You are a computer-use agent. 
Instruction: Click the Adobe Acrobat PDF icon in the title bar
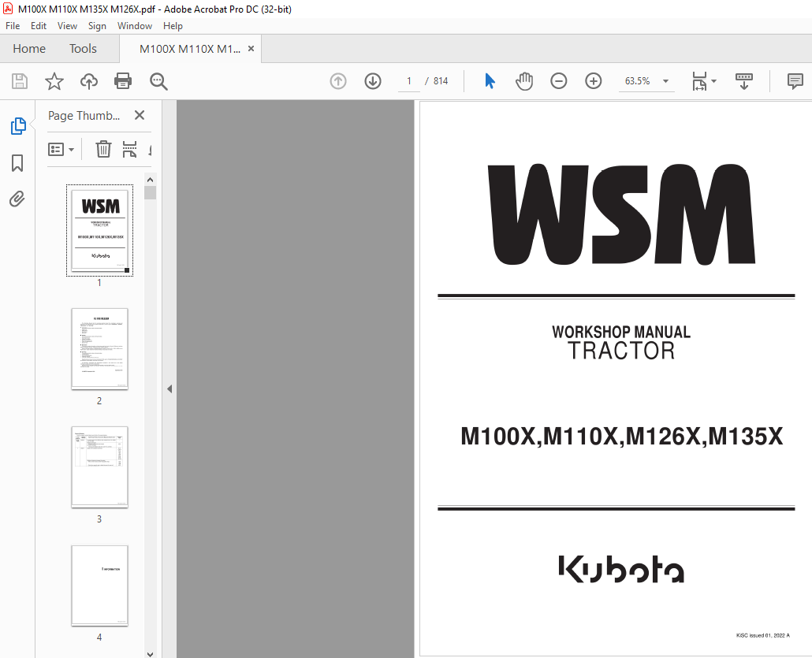click(8, 9)
